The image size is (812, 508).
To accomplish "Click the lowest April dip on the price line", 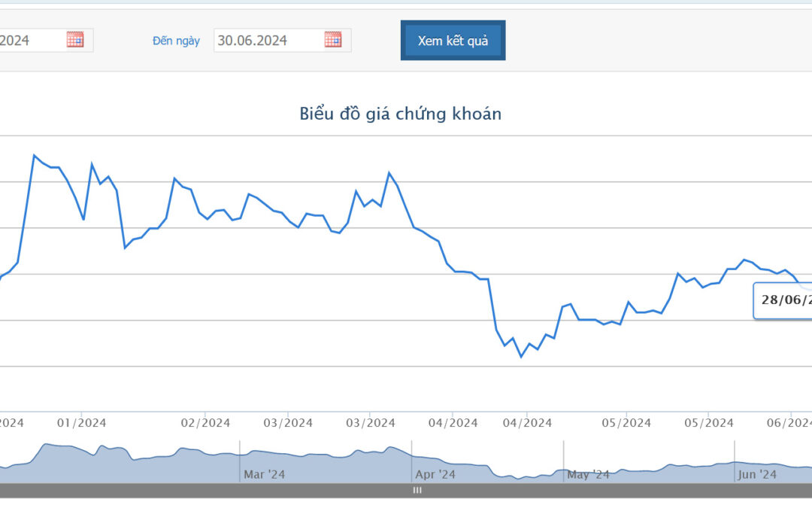I will coord(521,356).
